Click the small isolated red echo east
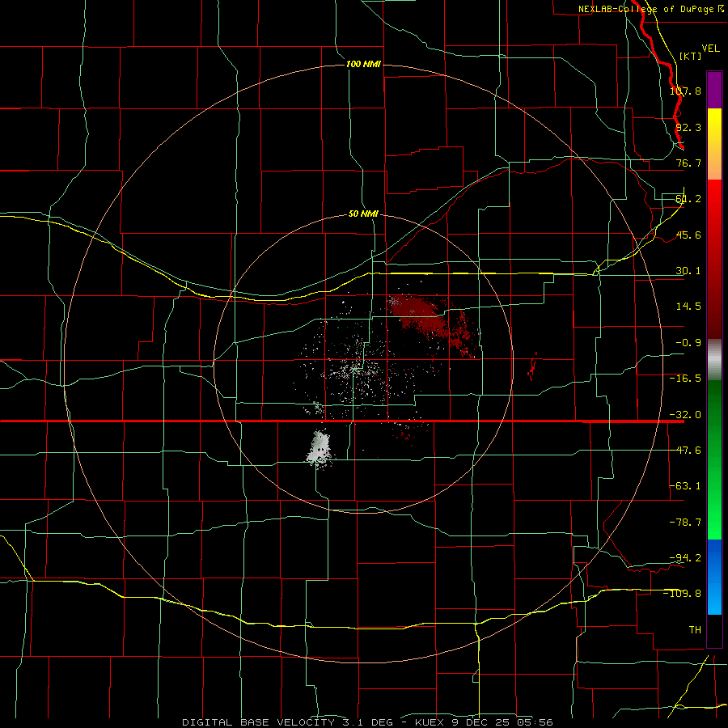This screenshot has width=728, height=728. click(x=532, y=365)
